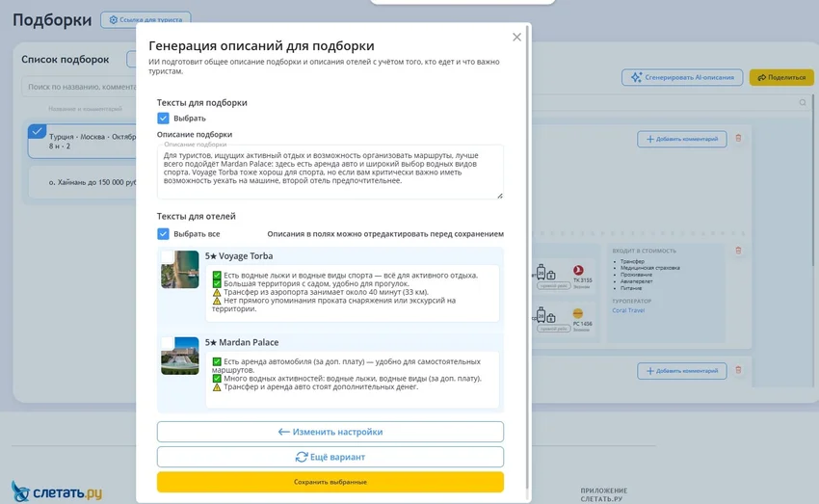Click 'Добавить комментарий' above the Входит в стоимость panel

[681, 139]
